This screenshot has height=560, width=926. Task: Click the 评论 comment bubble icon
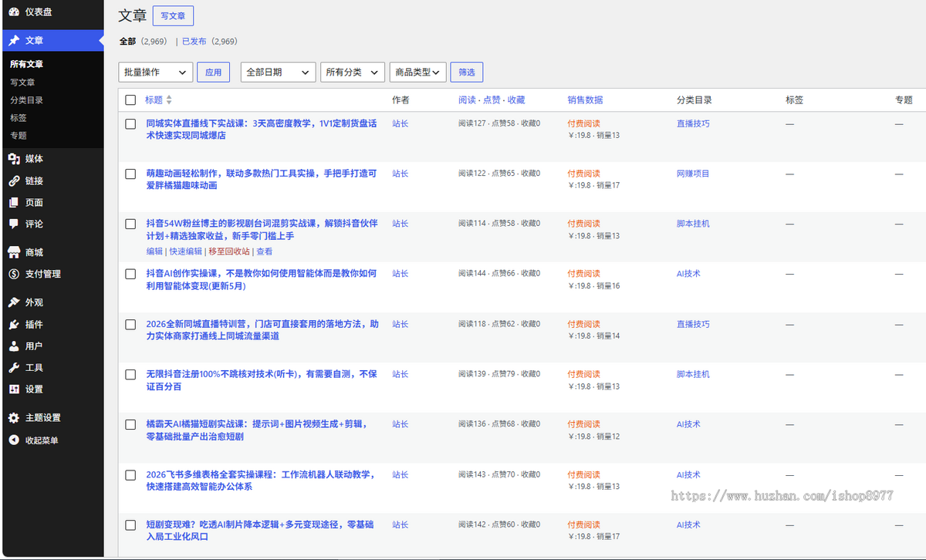[x=14, y=224]
